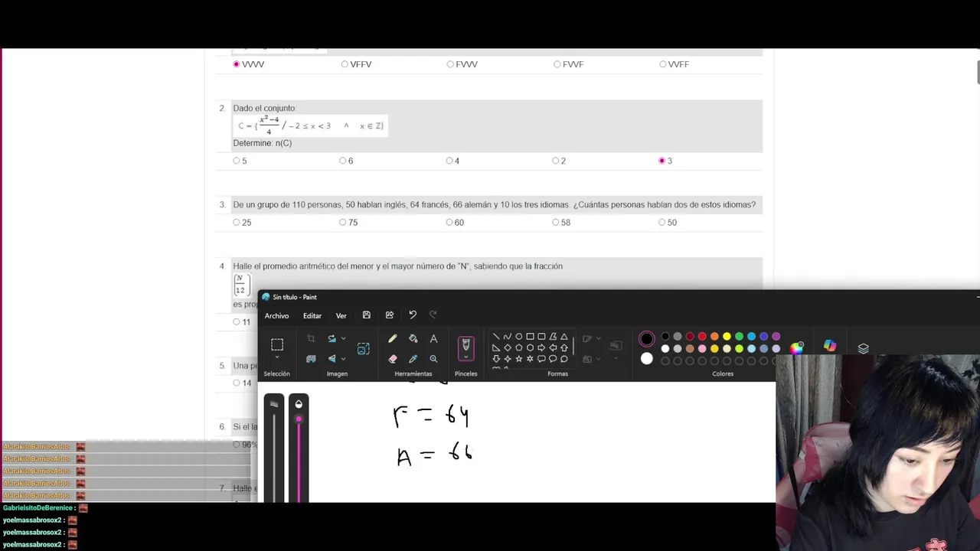Viewport: 980px width, 551px height.
Task: Click the Paint resize and skew icon
Action: (363, 349)
